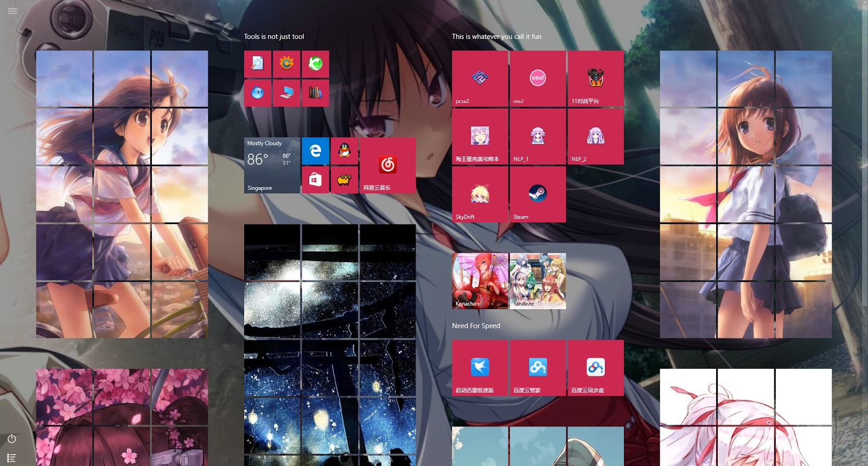Viewport: 868px width, 466px height.
Task: Launch the 启动迅雷极速版 tile
Action: [x=480, y=368]
